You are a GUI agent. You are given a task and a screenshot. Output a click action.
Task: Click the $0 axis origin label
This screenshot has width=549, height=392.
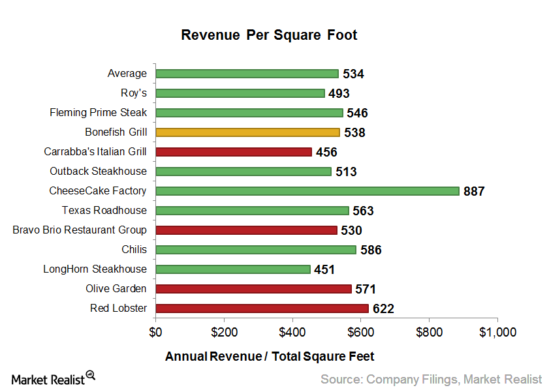tap(155, 332)
